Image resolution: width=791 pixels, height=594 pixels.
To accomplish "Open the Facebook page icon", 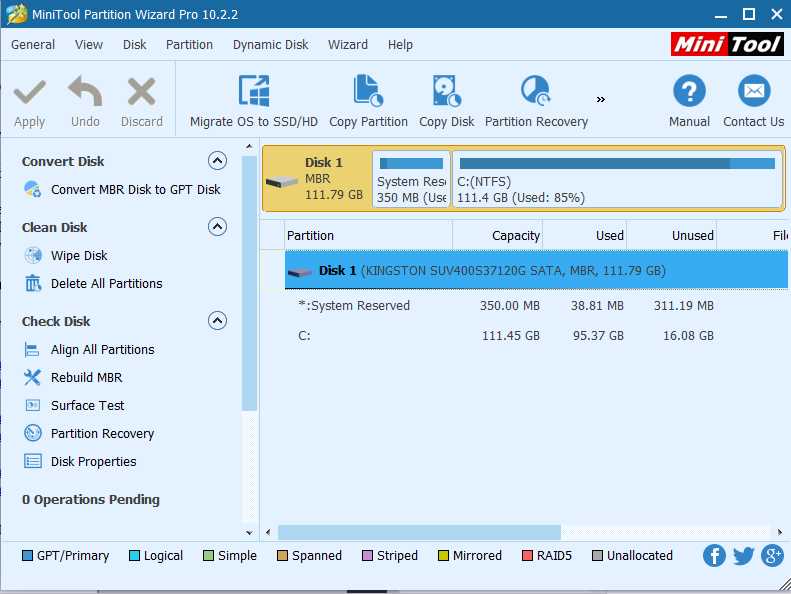I will 714,556.
